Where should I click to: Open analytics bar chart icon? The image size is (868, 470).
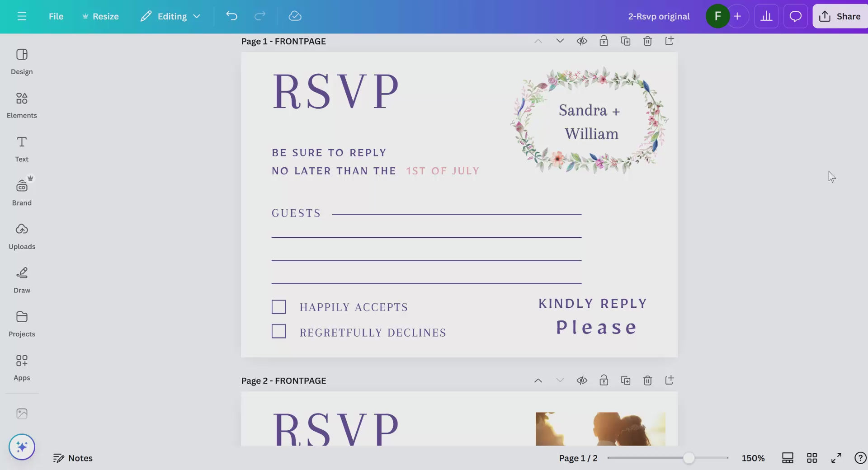tap(766, 16)
